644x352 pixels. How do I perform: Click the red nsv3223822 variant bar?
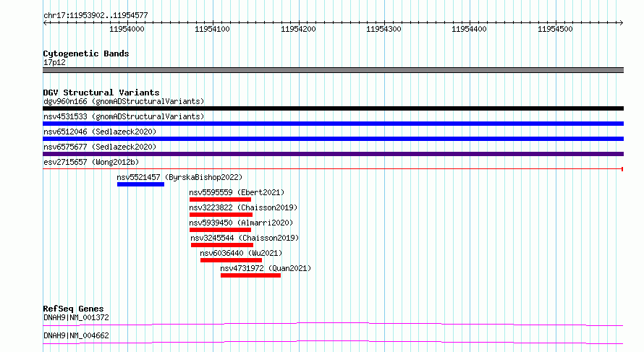[221, 215]
